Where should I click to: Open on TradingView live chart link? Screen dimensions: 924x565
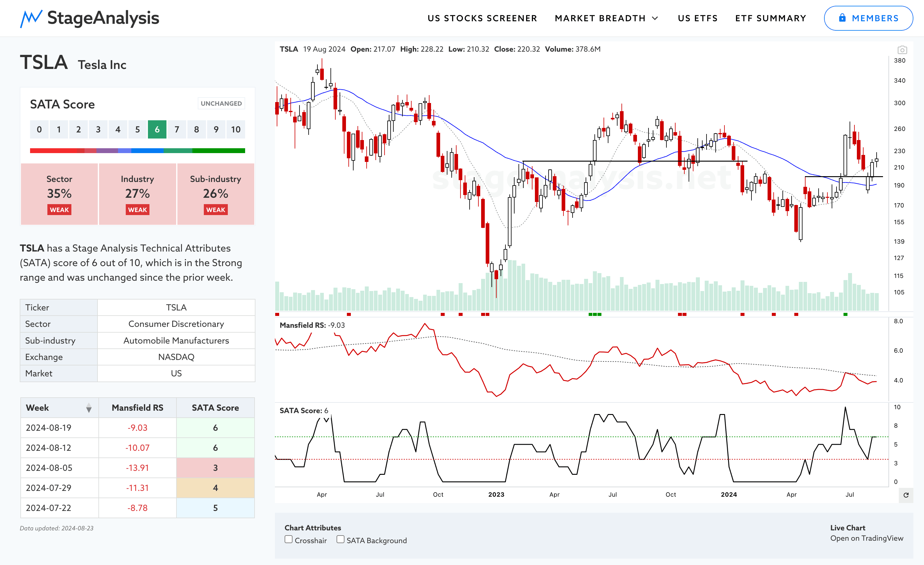[867, 538]
